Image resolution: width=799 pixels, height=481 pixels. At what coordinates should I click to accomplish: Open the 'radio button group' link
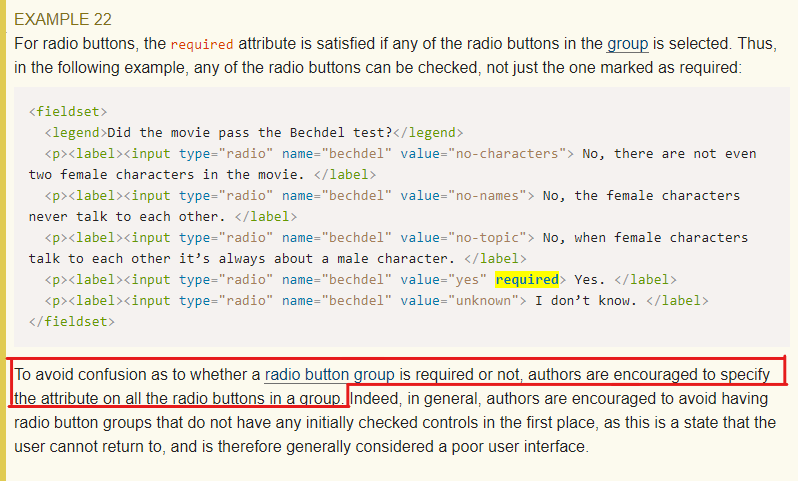click(x=329, y=375)
